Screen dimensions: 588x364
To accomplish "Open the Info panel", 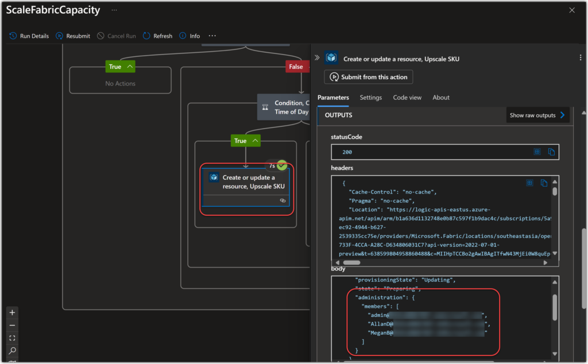I will point(189,36).
